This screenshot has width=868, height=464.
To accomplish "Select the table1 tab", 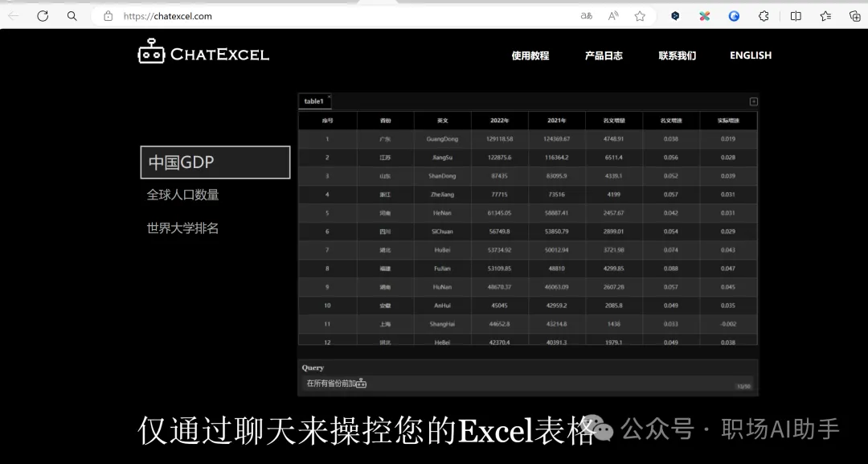I will coord(313,101).
